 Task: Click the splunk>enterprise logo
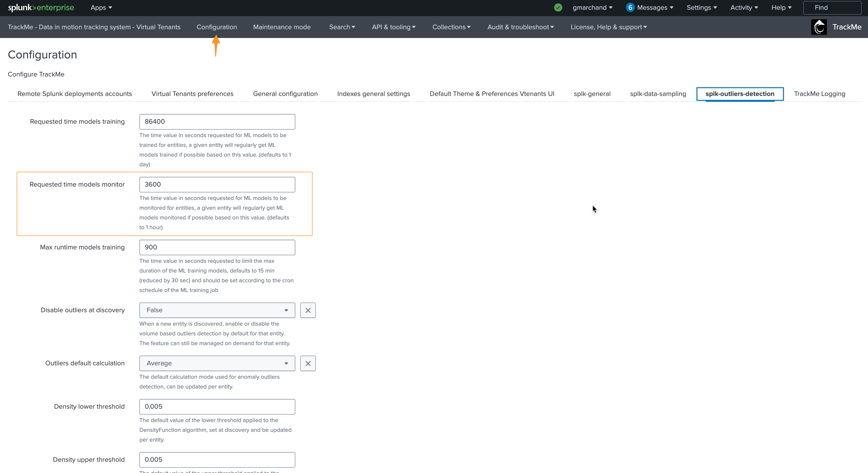coord(41,7)
